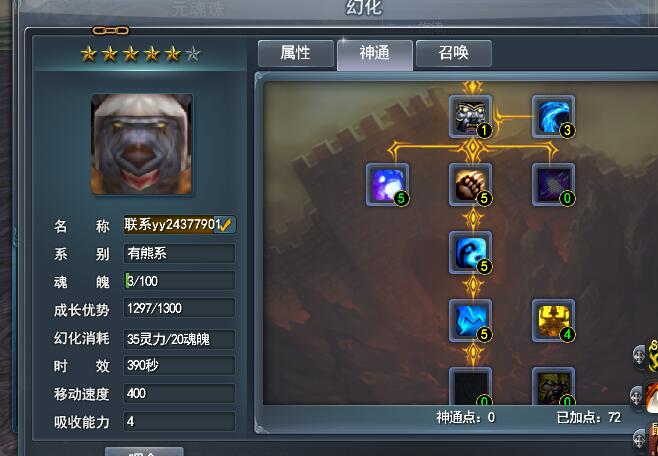This screenshot has width=658, height=456.
Task: Switch to the 属性 tab
Action: point(296,53)
